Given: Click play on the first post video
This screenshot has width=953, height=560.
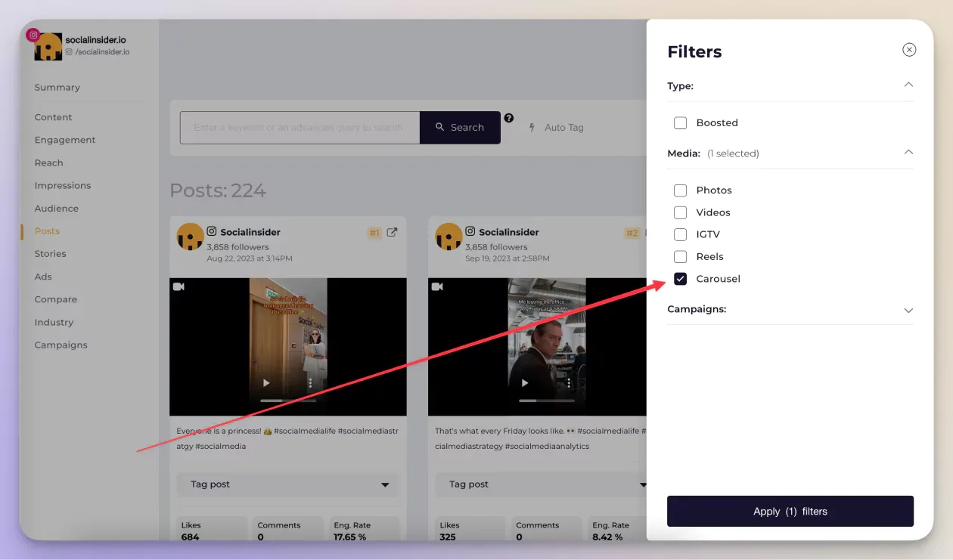Looking at the screenshot, I should click(266, 383).
